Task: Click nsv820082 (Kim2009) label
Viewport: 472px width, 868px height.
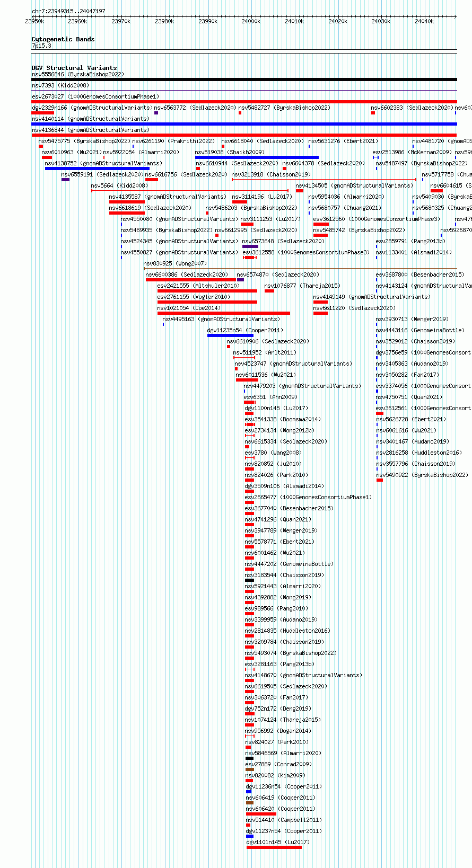Action: (x=276, y=775)
